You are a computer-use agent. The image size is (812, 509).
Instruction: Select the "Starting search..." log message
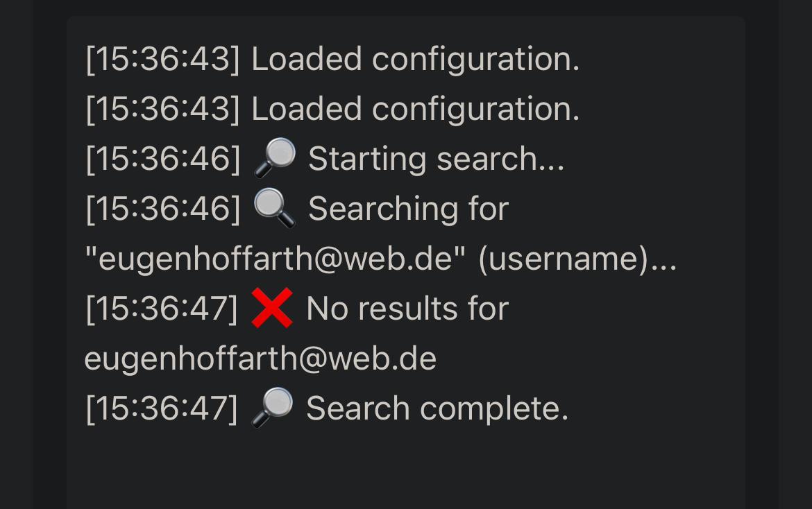pyautogui.click(x=436, y=159)
